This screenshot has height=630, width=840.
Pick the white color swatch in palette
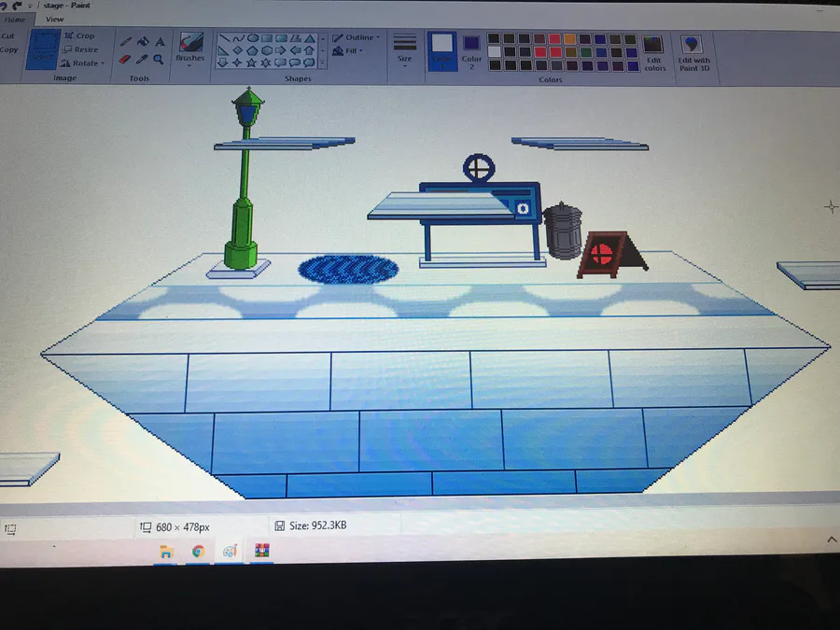(495, 52)
